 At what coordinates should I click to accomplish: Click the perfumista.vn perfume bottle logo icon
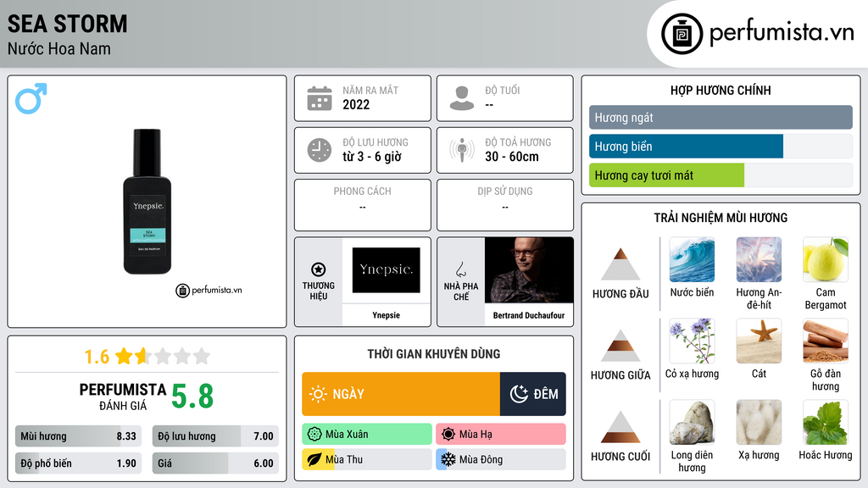pos(682,34)
